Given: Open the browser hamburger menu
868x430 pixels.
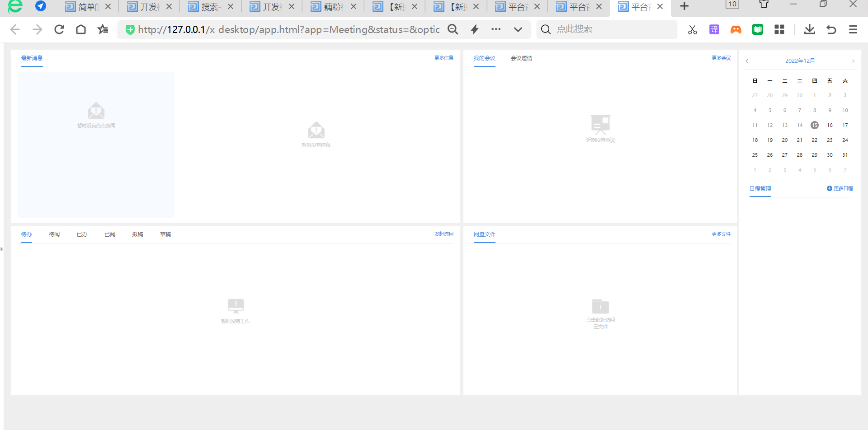Looking at the screenshot, I should point(853,30).
